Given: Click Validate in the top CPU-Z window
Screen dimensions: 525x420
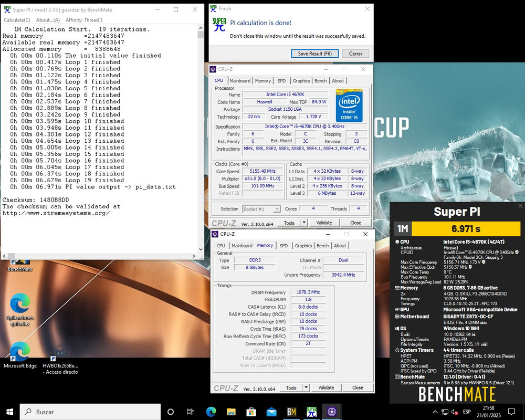Looking at the screenshot, I should pyautogui.click(x=324, y=223).
